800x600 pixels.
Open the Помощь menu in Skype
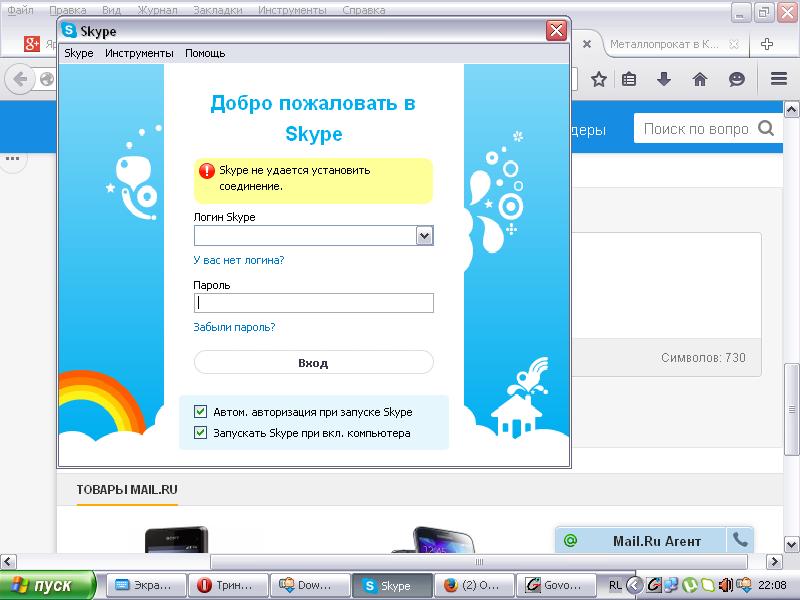point(205,53)
